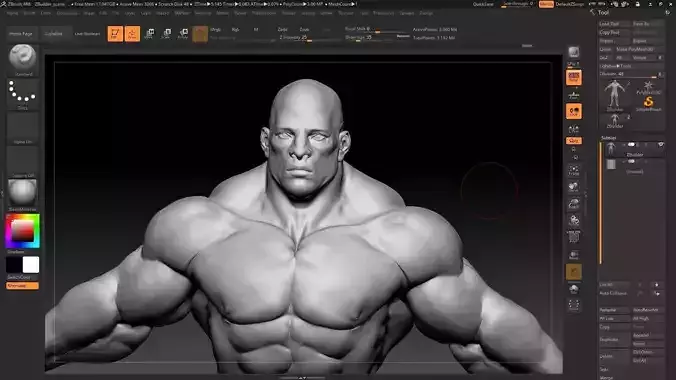Toggle the Floor grid button

pos(574,95)
